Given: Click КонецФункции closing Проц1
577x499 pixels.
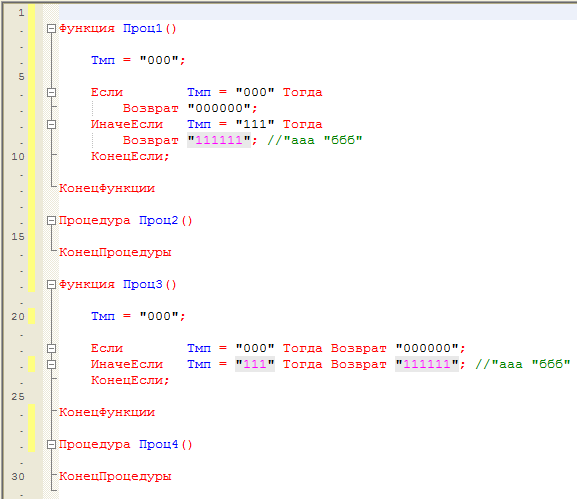Looking at the screenshot, I should (x=107, y=188).
